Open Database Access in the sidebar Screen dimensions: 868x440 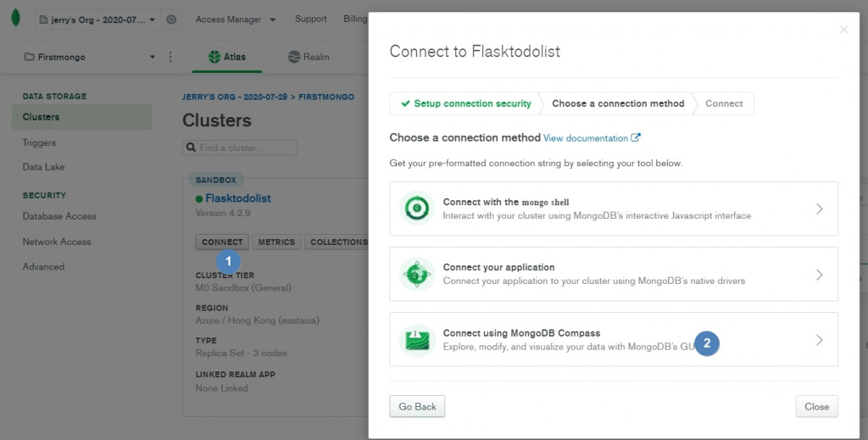tap(59, 216)
